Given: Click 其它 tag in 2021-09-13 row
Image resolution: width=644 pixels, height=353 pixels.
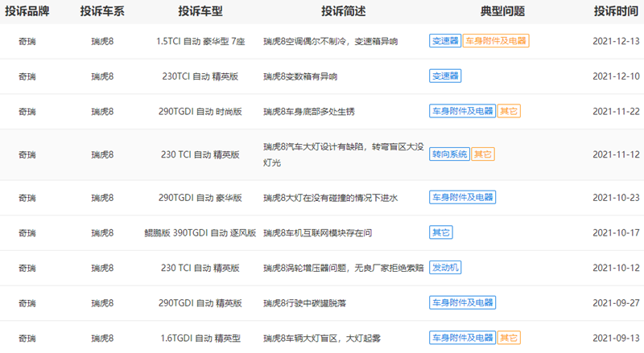Looking at the screenshot, I should pyautogui.click(x=509, y=338).
